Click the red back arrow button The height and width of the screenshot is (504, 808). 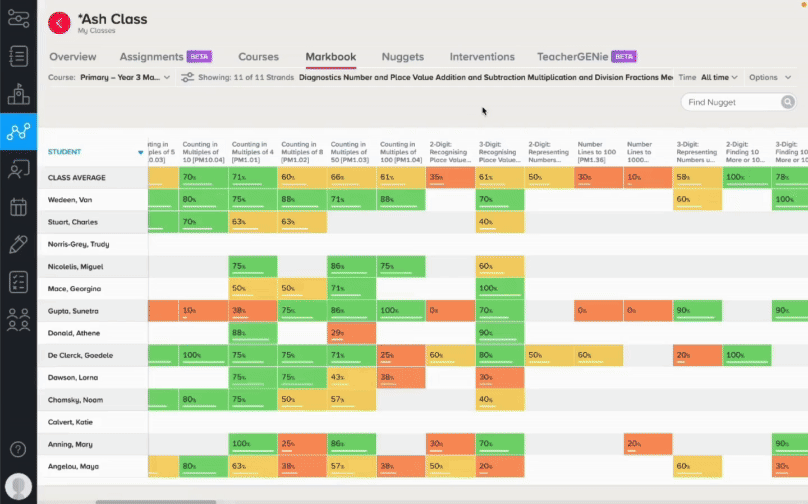[59, 23]
